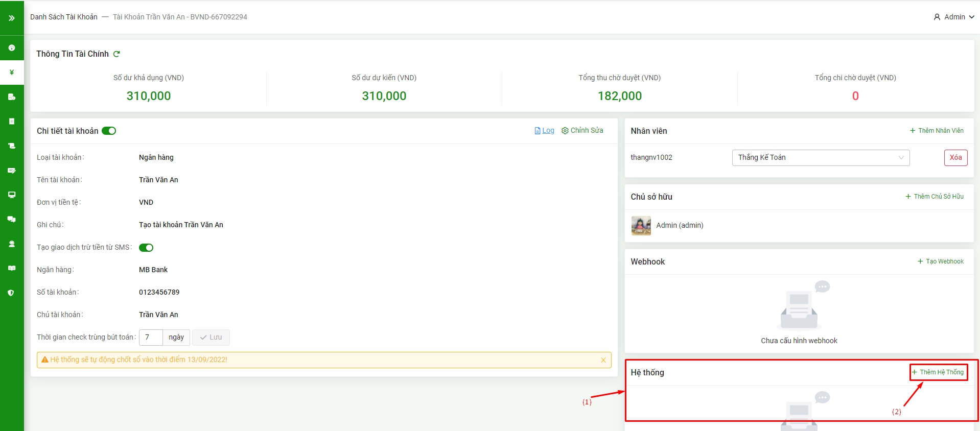The width and height of the screenshot is (980, 431).
Task: Click Thêm Hệ Thống button
Action: [939, 372]
